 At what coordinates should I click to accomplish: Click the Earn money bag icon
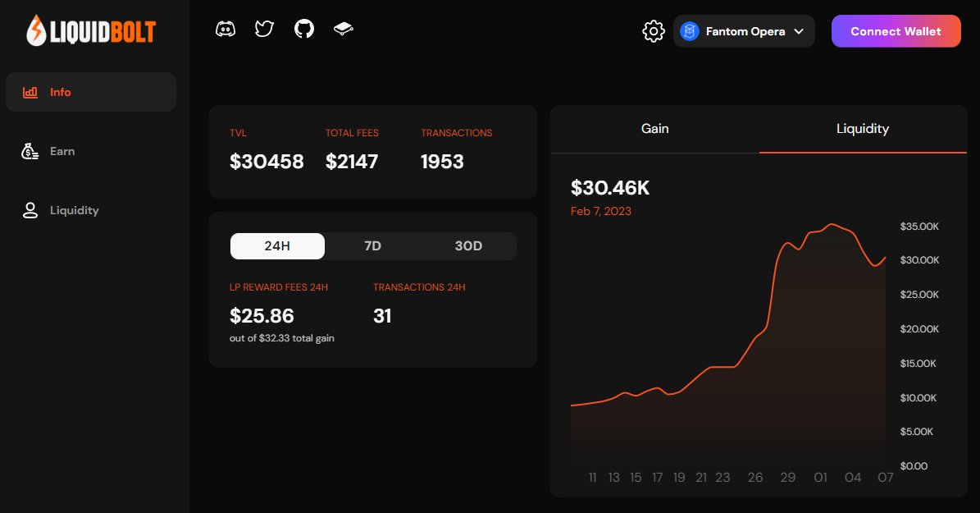tap(30, 151)
